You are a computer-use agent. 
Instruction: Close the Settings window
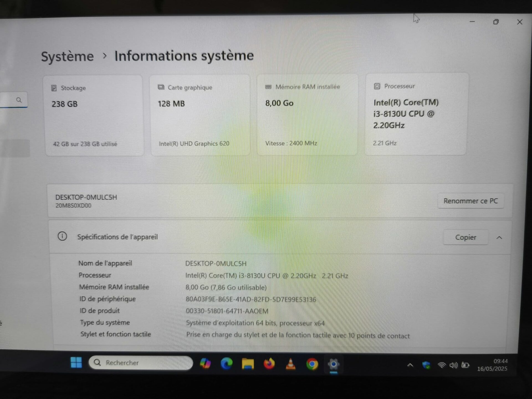(x=520, y=22)
